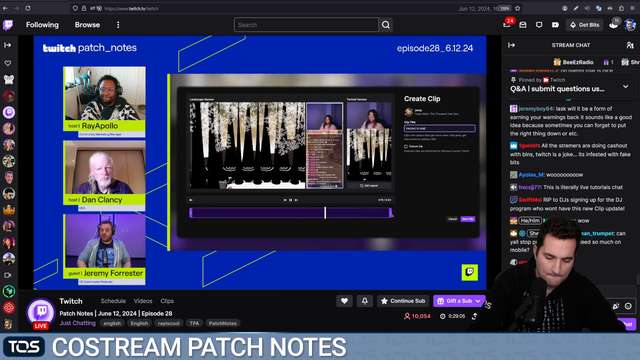Open the browser extensions puzzle icon

[621, 8]
